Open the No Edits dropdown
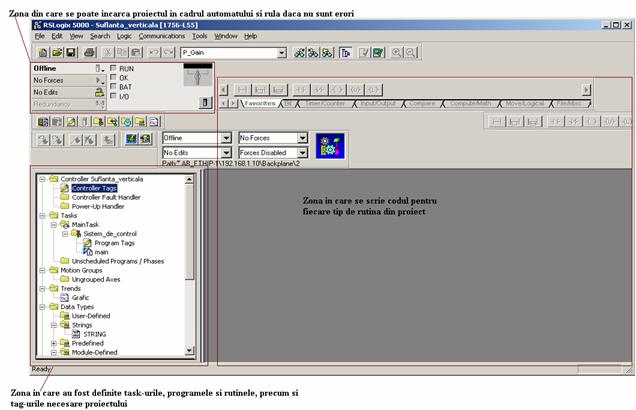The width and height of the screenshot is (636, 410). 226,152
